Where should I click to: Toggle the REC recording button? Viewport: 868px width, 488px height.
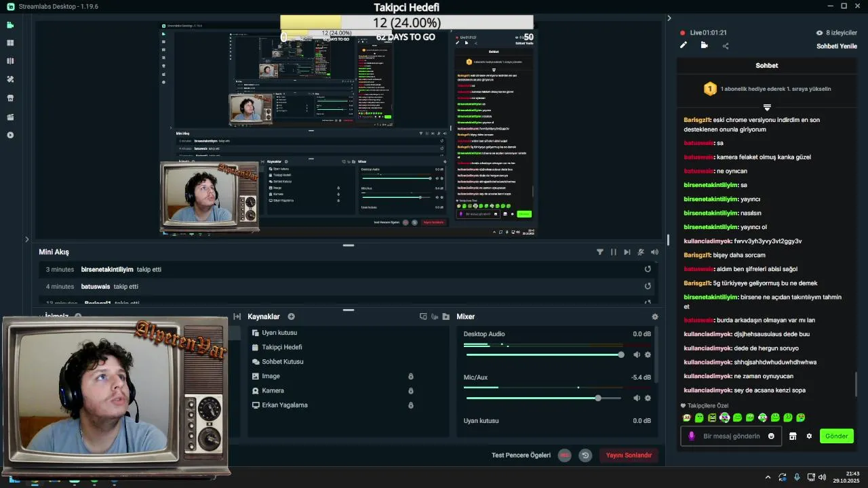tap(564, 455)
